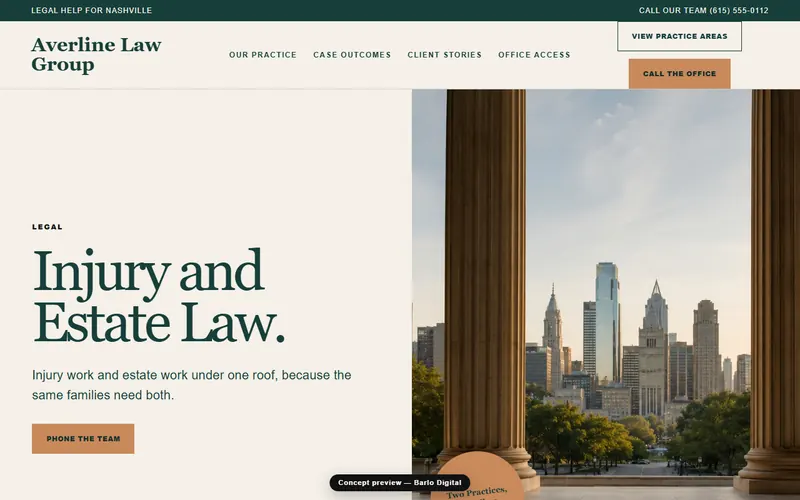Click the 'Legal Help for Nashville' text
This screenshot has height=500, width=800.
91,10
